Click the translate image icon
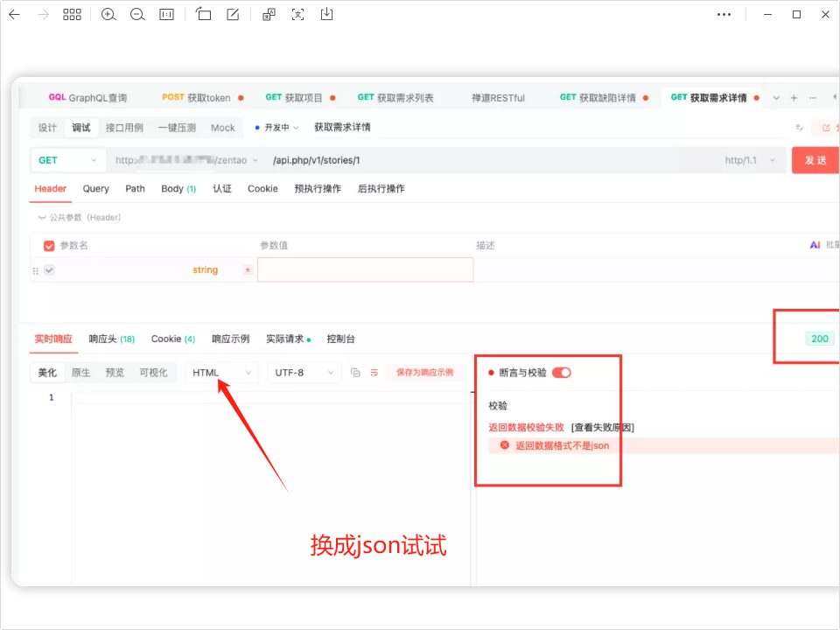This screenshot has height=630, width=840. pyautogui.click(x=269, y=15)
